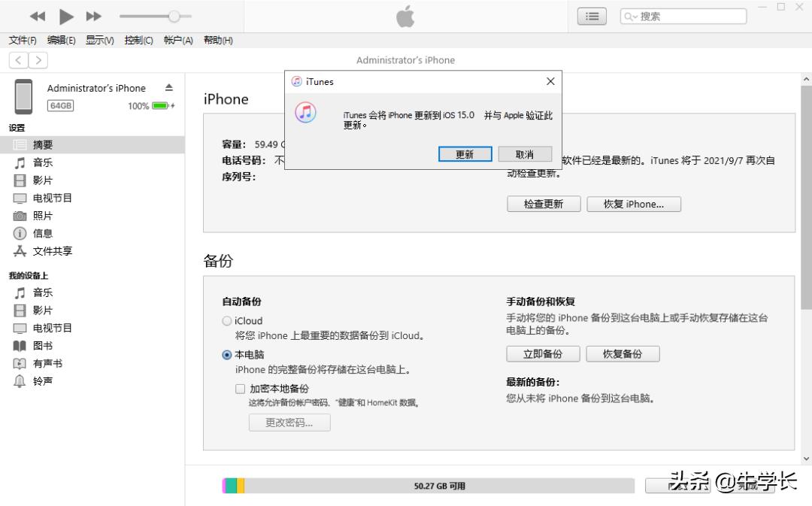This screenshot has height=506, width=812.
Task: Open the 控制 (Controls) menu
Action: (x=138, y=41)
